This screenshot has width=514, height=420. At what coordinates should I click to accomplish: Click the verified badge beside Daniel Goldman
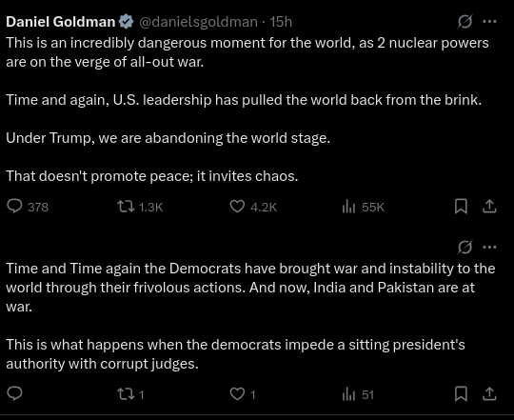point(127,22)
